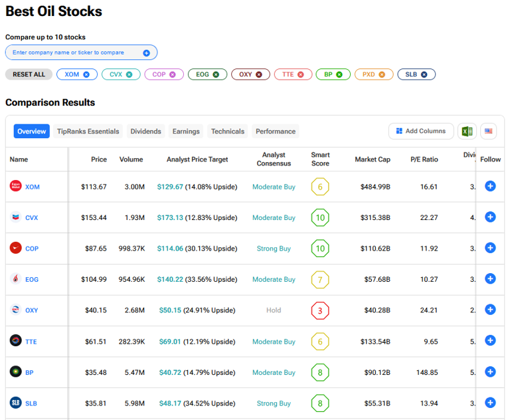Click the US flag region icon
This screenshot has height=420, width=510.
(489, 132)
